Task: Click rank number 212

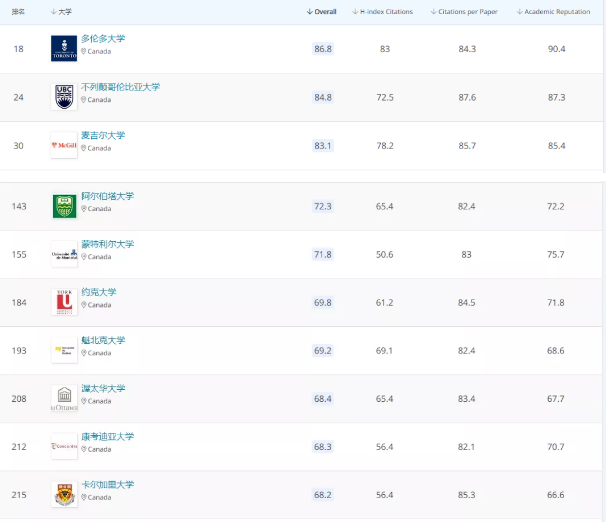Action: (19, 447)
